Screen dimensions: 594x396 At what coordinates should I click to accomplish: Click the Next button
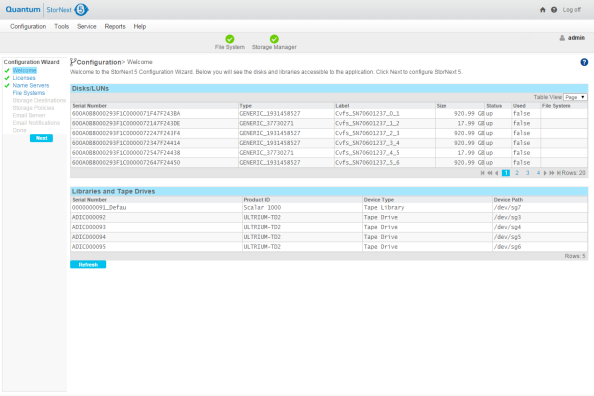pos(41,138)
